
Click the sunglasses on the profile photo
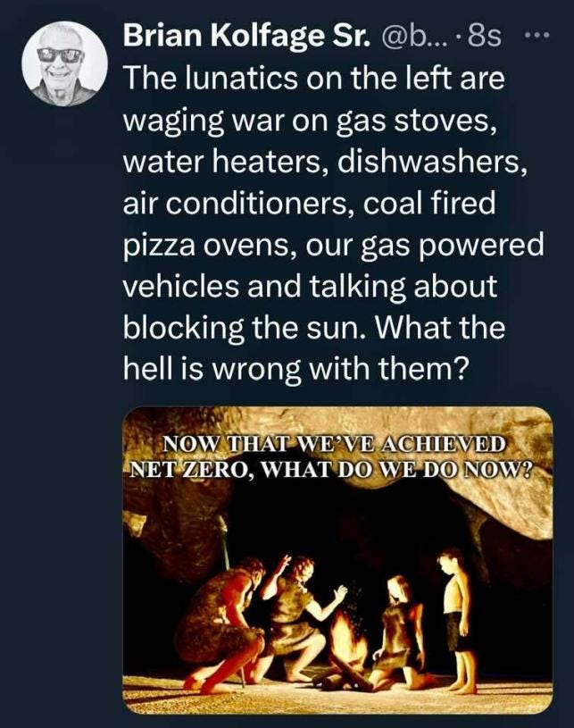[61, 55]
